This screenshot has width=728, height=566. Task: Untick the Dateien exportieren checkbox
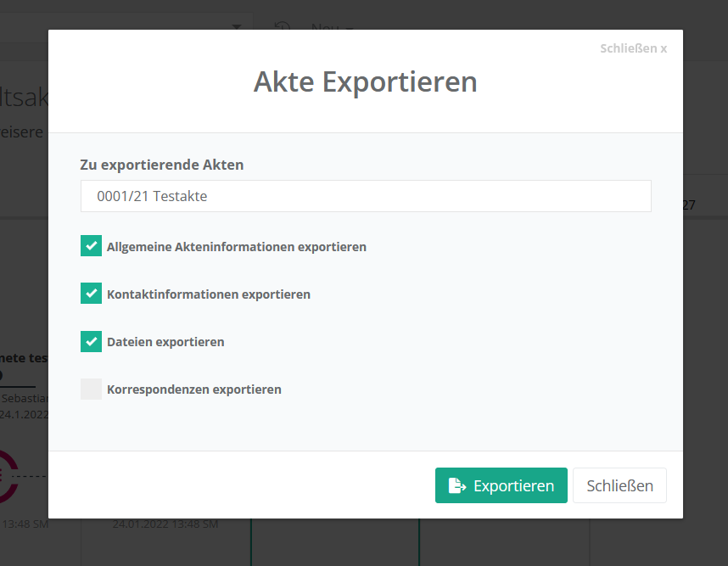pos(91,341)
